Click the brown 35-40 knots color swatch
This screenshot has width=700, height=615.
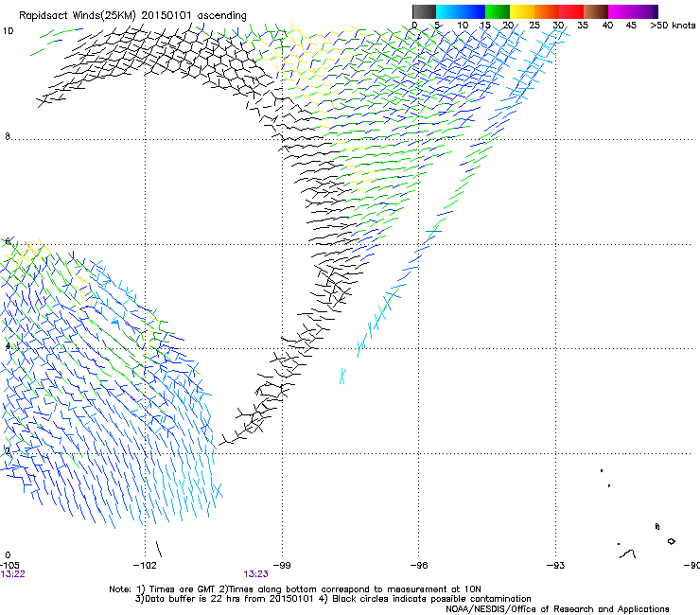point(596,11)
